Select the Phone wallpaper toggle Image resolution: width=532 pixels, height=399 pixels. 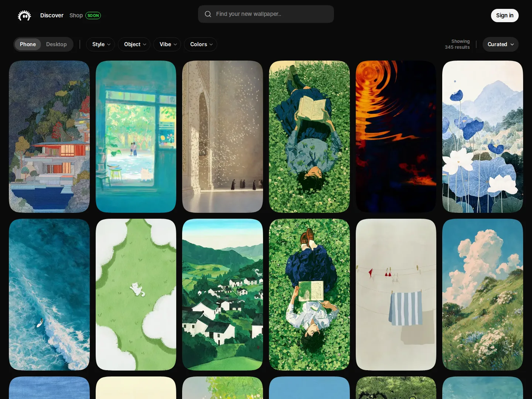[28, 44]
